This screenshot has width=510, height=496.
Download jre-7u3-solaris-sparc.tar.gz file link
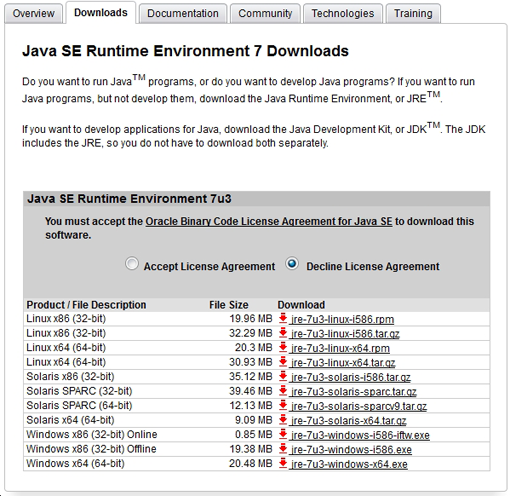pyautogui.click(x=354, y=392)
